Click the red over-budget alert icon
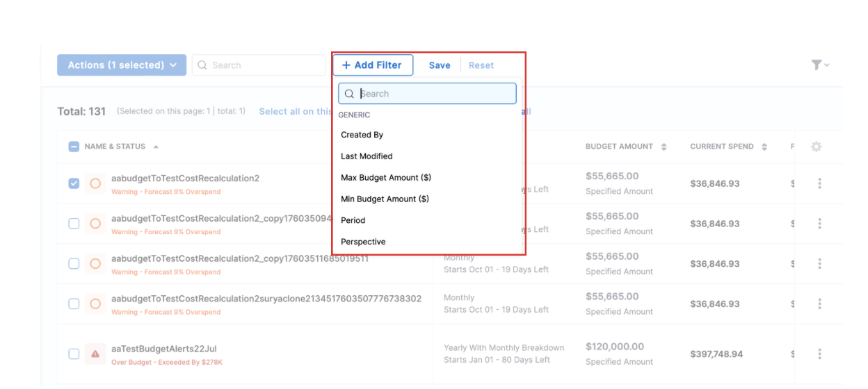868x389 pixels. [95, 354]
